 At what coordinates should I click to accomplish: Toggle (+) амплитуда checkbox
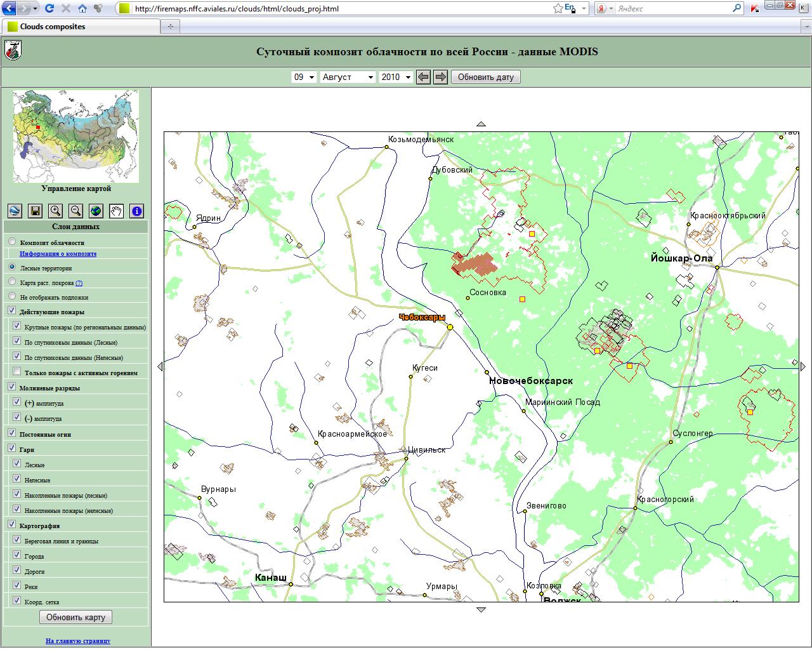pos(17,402)
